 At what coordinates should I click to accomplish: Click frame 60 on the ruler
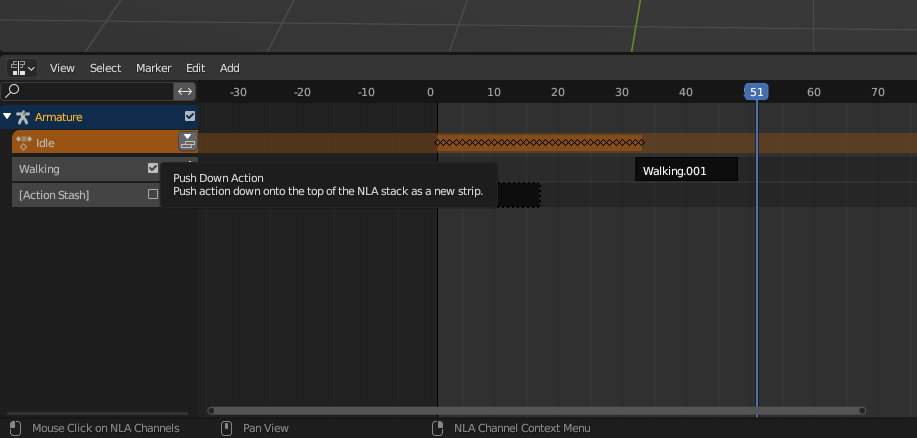pos(813,92)
